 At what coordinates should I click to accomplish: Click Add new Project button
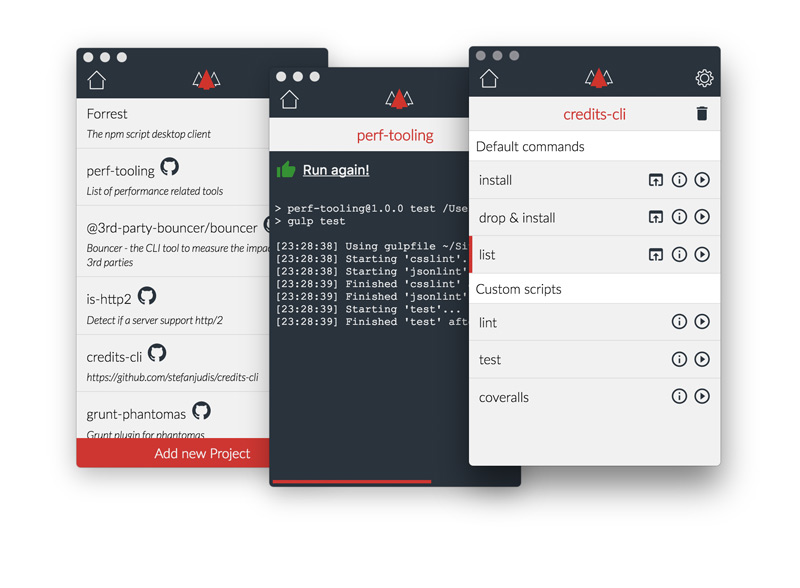tap(173, 453)
